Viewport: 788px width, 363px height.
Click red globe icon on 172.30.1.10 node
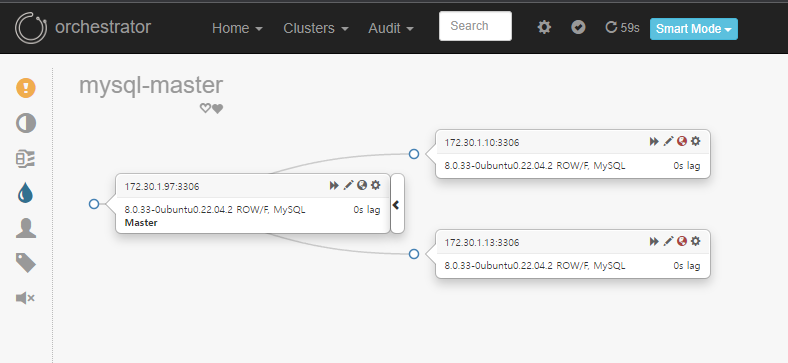point(682,141)
